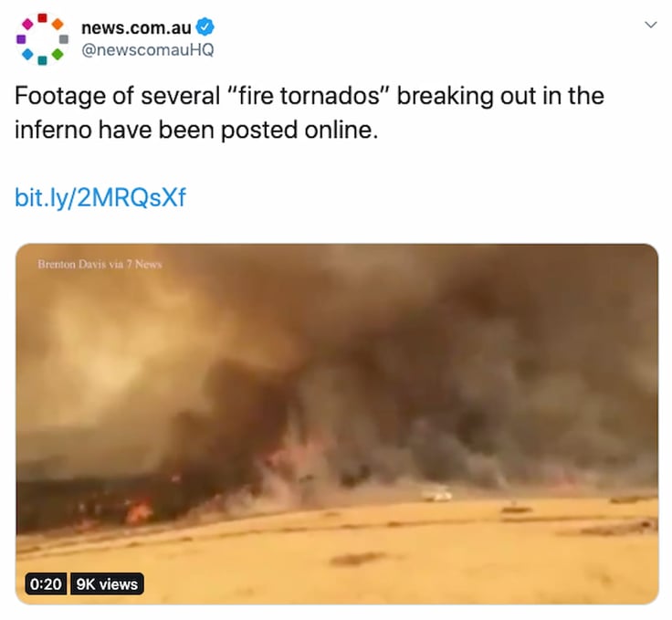Expand the tweet options chevron menu
This screenshot has width=672, height=620.
(x=651, y=25)
